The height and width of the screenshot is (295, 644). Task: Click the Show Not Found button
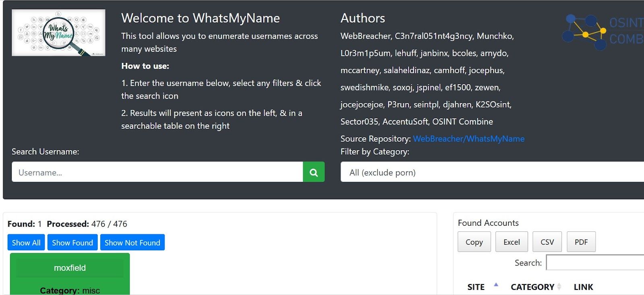132,243
